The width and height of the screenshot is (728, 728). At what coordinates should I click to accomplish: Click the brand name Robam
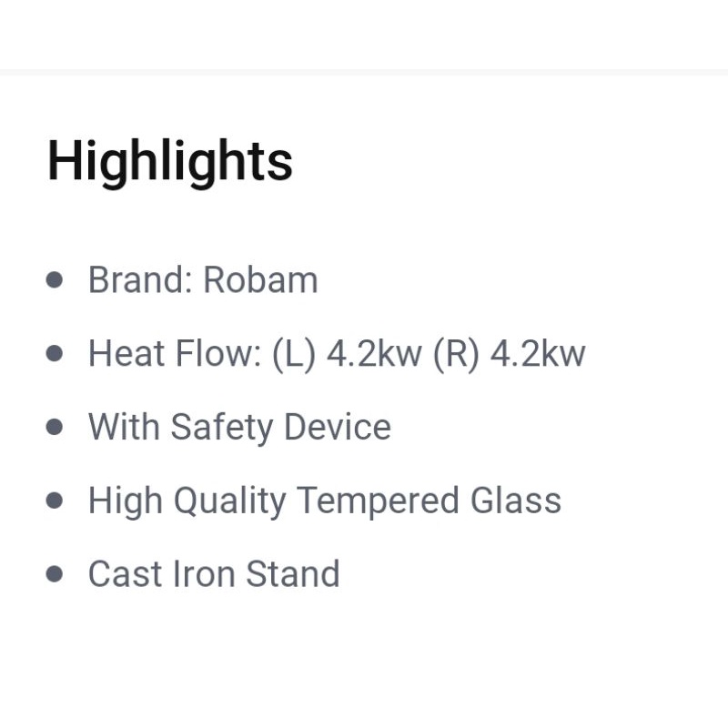point(260,279)
